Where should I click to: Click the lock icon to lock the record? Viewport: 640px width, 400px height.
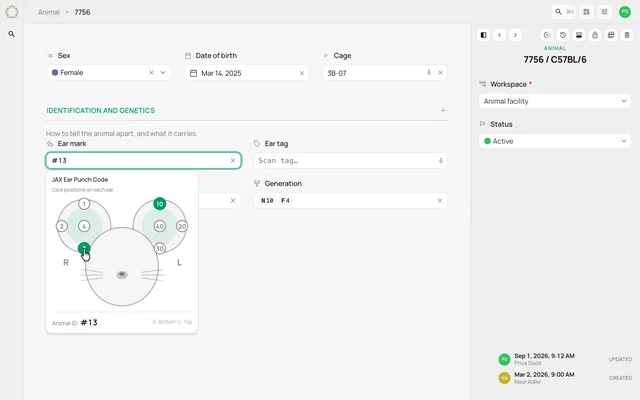click(595, 35)
